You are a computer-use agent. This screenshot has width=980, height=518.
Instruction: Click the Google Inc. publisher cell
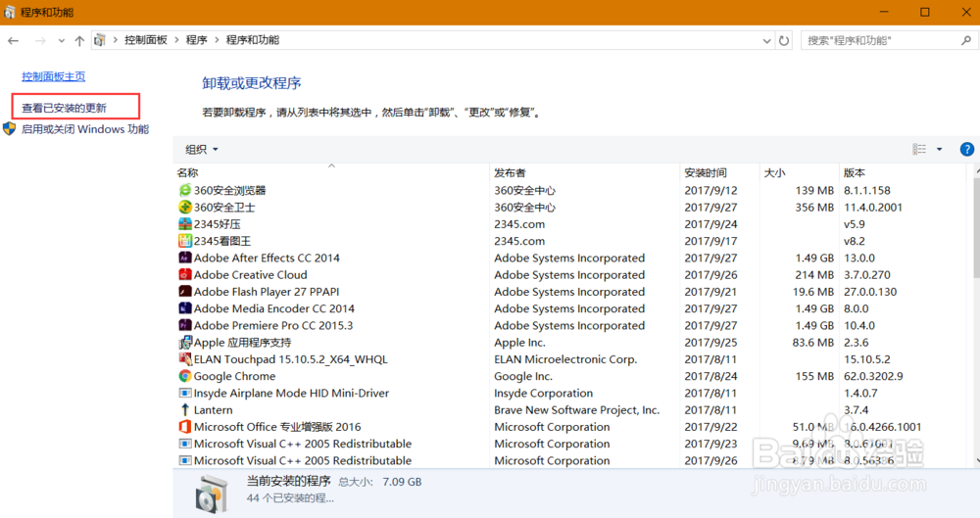[523, 376]
